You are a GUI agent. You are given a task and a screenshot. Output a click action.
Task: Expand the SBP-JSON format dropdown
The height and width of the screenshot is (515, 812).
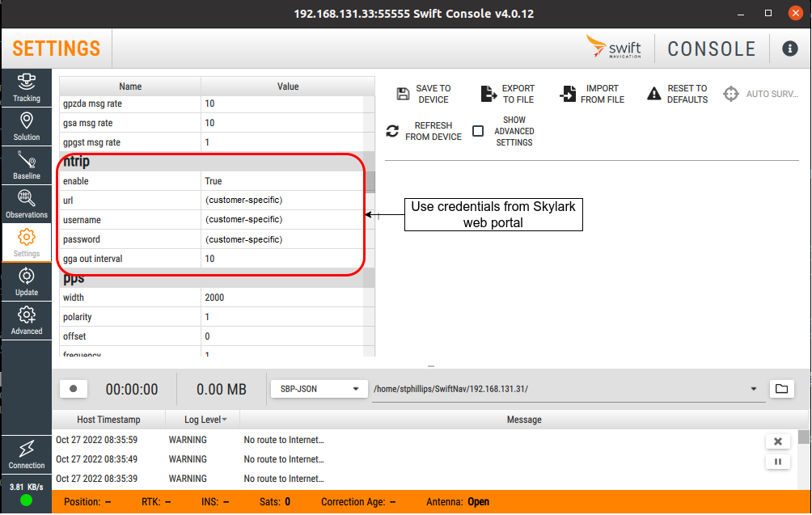tap(318, 389)
